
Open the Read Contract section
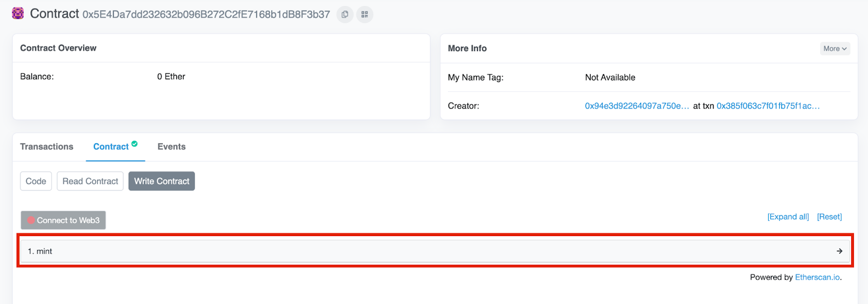click(90, 181)
